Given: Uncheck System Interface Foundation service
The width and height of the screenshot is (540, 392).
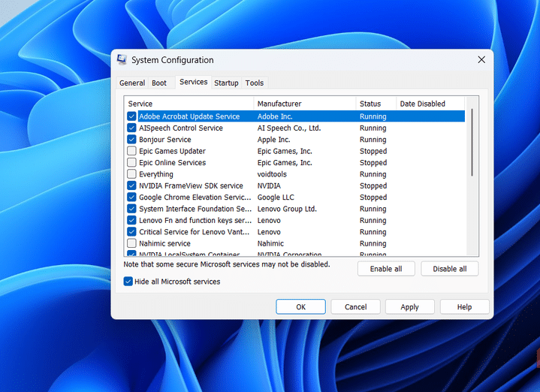Looking at the screenshot, I should 131,209.
